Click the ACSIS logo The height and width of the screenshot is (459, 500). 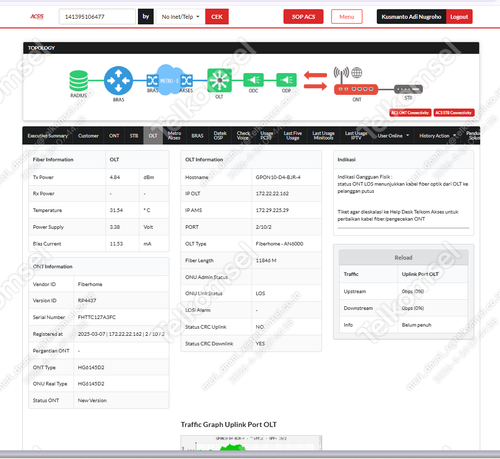pos(37,16)
